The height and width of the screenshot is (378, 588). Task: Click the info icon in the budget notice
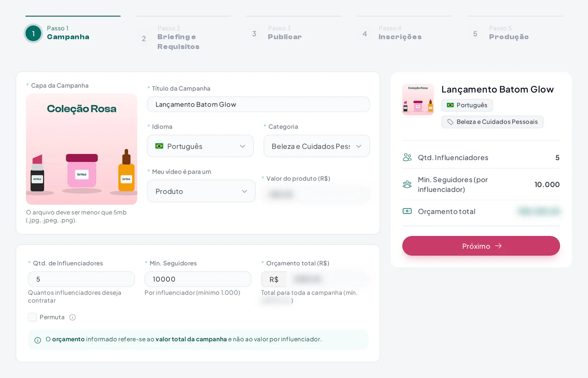(x=37, y=340)
